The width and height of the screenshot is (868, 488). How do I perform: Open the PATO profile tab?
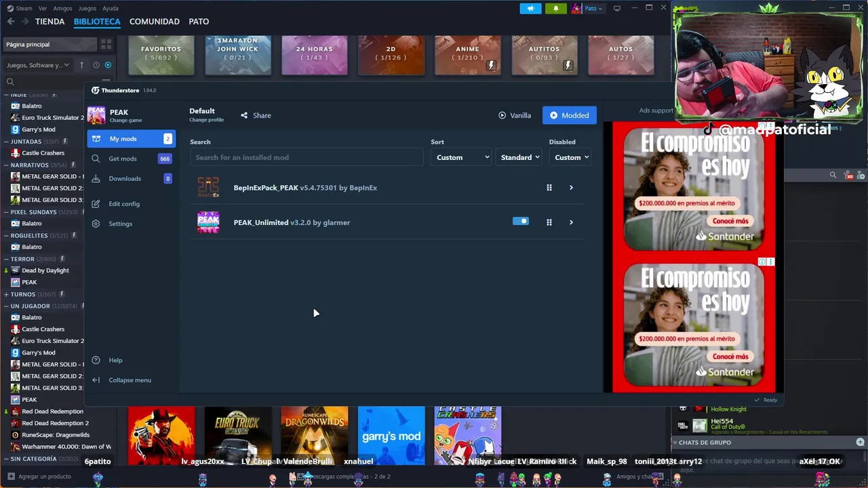(199, 22)
